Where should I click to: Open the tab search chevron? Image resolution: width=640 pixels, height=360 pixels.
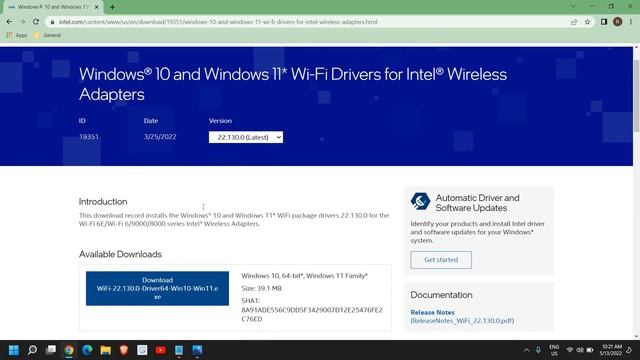pyautogui.click(x=573, y=7)
